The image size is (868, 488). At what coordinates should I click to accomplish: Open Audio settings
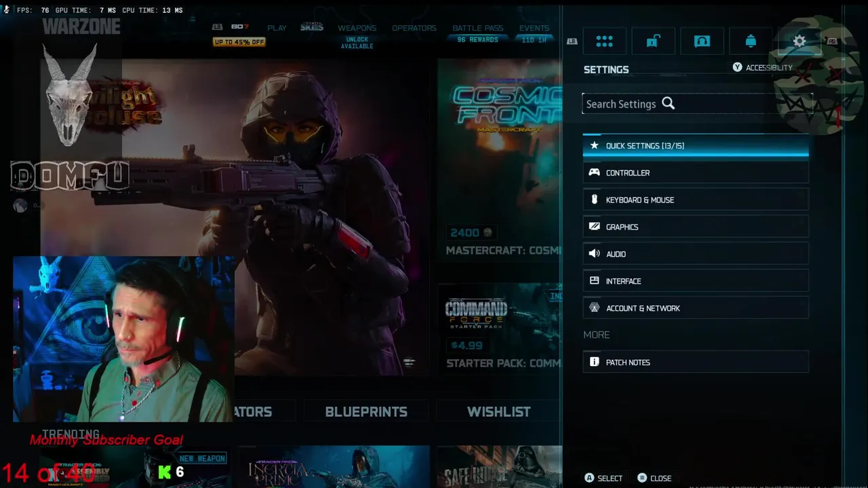pos(696,254)
